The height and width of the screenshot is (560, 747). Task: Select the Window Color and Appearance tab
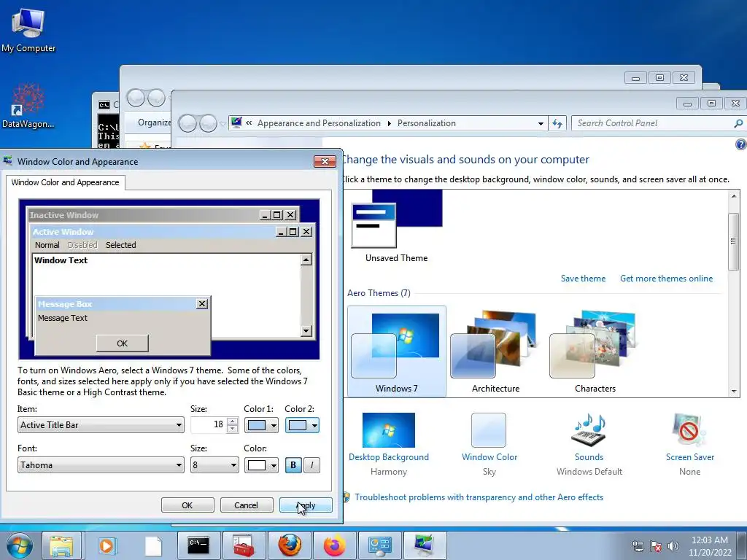click(65, 182)
